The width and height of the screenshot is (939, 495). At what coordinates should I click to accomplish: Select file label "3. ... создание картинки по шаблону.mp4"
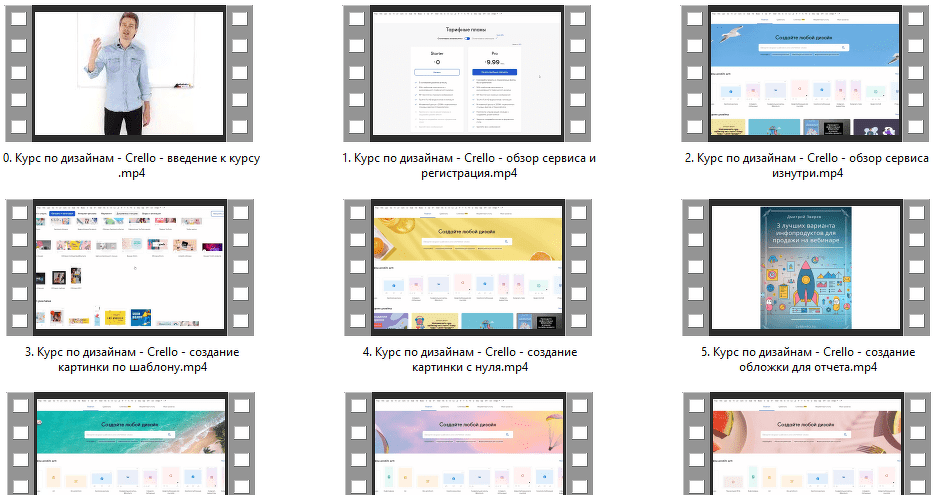pyautogui.click(x=132, y=359)
